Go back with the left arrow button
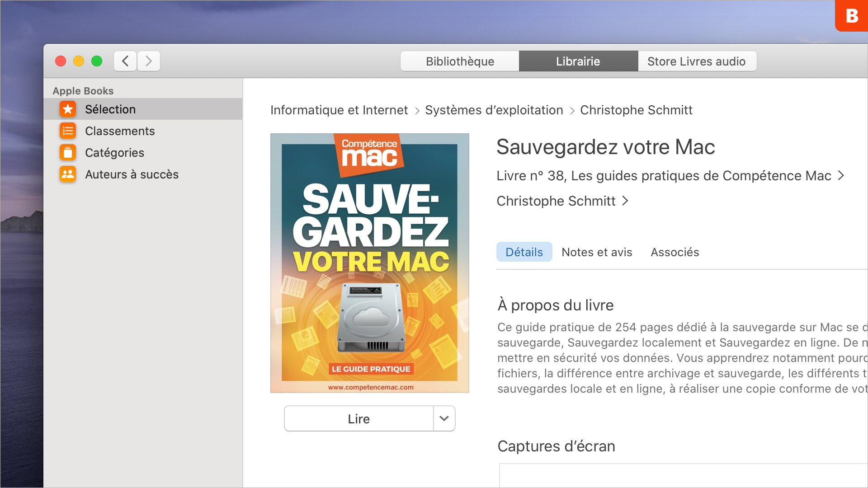Screen dimensions: 868x488 pyautogui.click(x=125, y=61)
